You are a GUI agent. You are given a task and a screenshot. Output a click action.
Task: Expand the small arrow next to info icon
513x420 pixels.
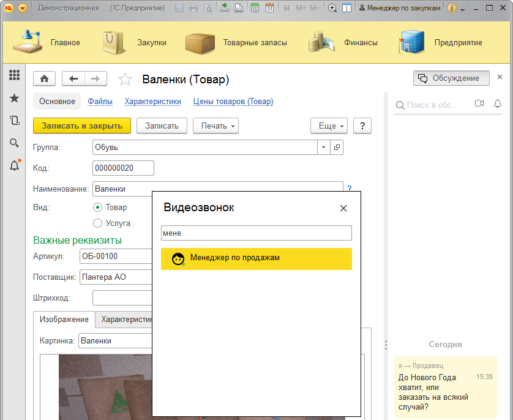pyautogui.click(x=462, y=9)
